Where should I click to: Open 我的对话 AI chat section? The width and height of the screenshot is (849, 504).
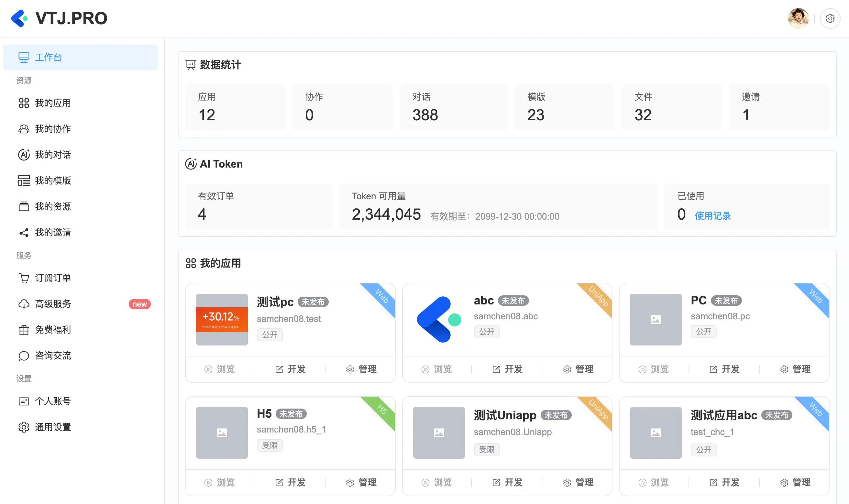[53, 155]
